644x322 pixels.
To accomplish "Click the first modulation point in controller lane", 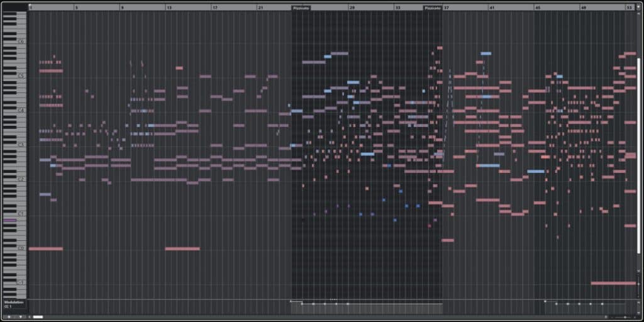I will [291, 301].
